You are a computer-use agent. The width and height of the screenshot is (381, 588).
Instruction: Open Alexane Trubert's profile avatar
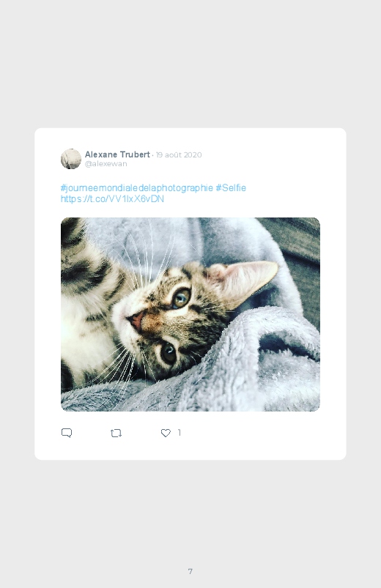click(x=71, y=159)
